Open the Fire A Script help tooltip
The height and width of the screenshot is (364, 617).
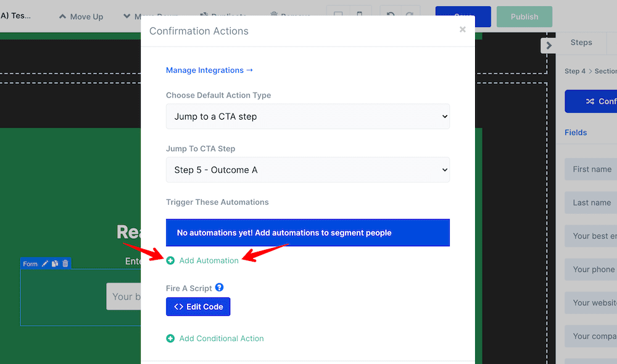219,287
